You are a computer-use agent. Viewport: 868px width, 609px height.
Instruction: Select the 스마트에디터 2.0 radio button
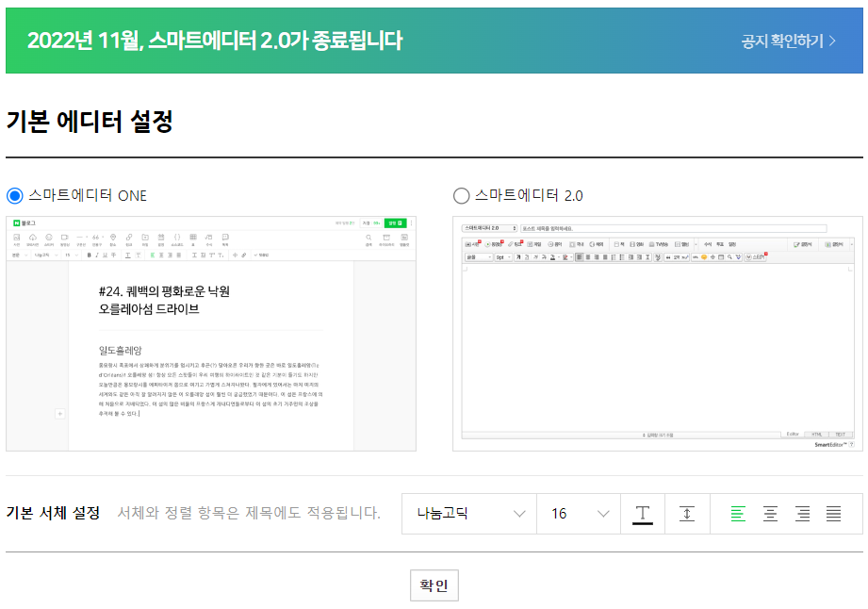tap(461, 195)
